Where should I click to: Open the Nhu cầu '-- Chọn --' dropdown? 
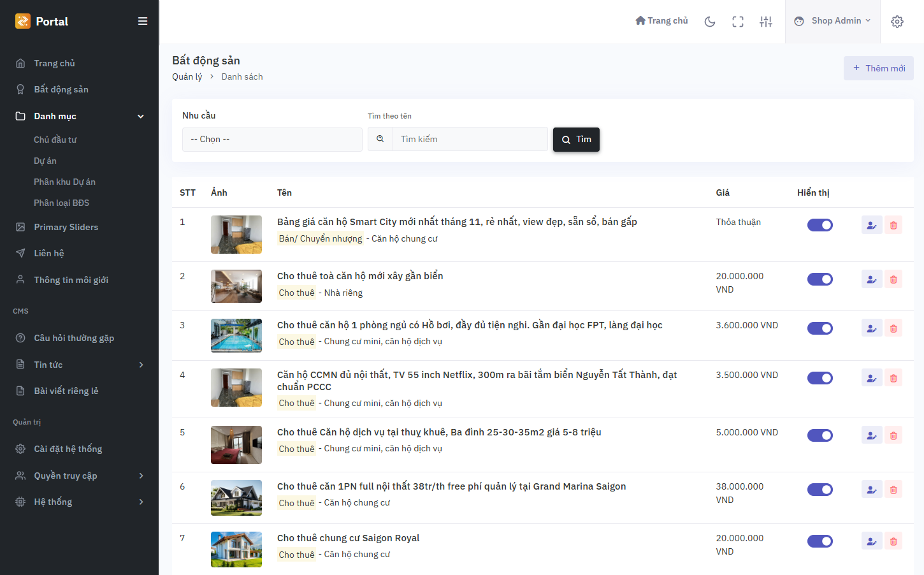272,139
